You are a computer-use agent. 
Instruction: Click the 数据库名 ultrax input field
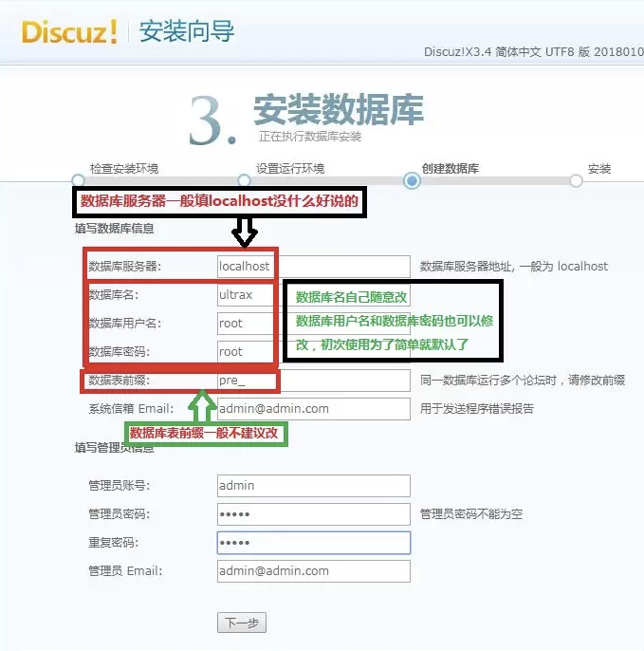click(314, 295)
